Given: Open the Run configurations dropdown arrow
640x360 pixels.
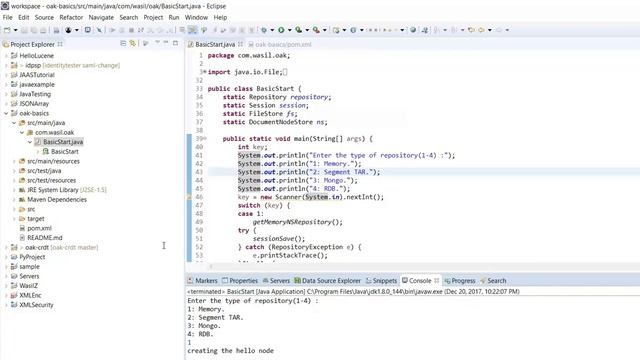Looking at the screenshot, I should click(x=289, y=30).
